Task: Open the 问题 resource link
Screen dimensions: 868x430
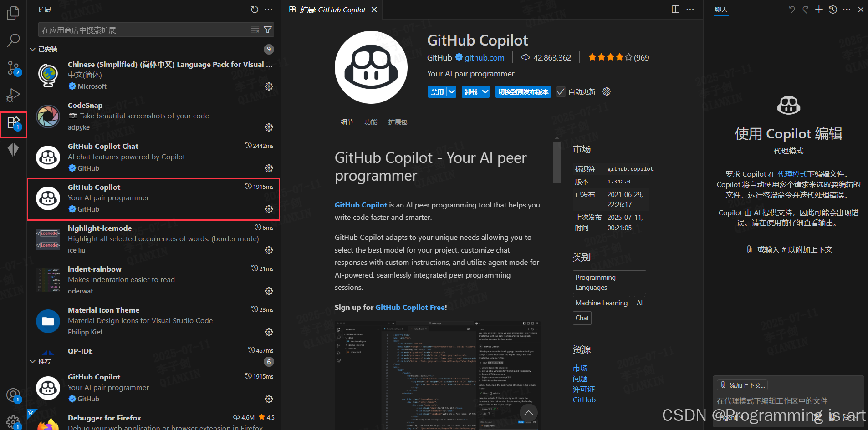Action: tap(580, 379)
